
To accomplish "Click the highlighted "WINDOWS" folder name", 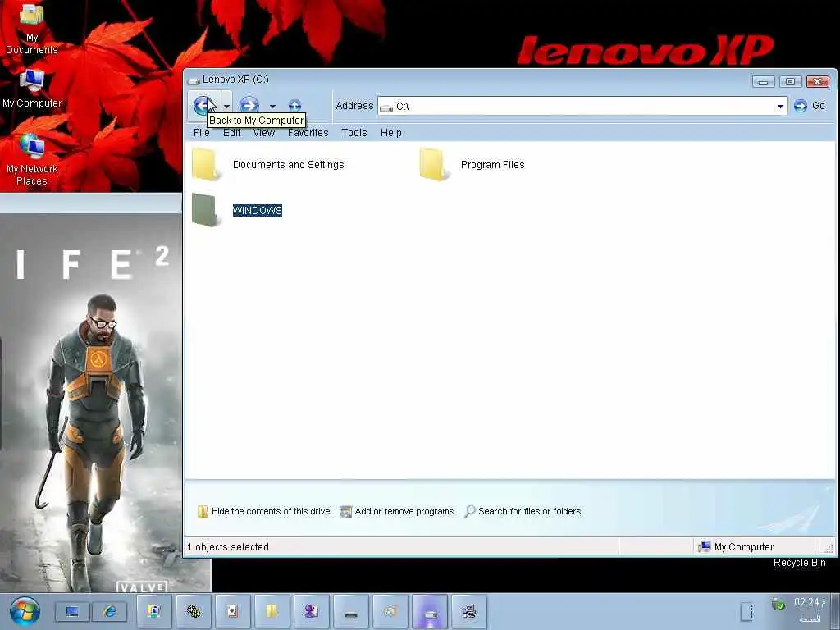I will (x=257, y=211).
